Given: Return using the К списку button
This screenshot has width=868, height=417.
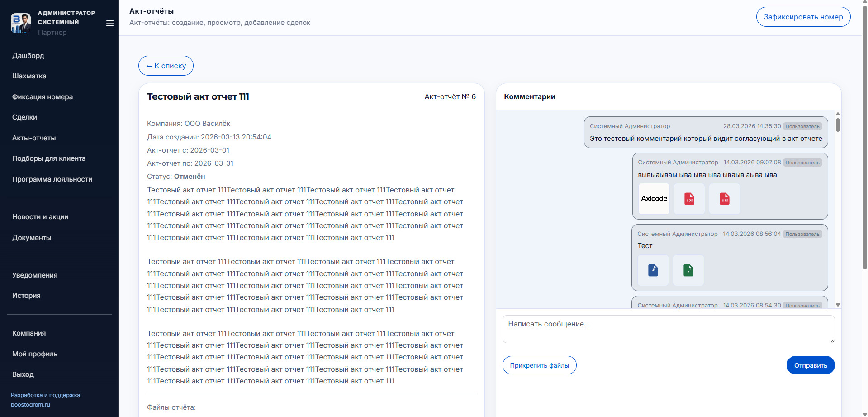Looking at the screenshot, I should point(166,66).
